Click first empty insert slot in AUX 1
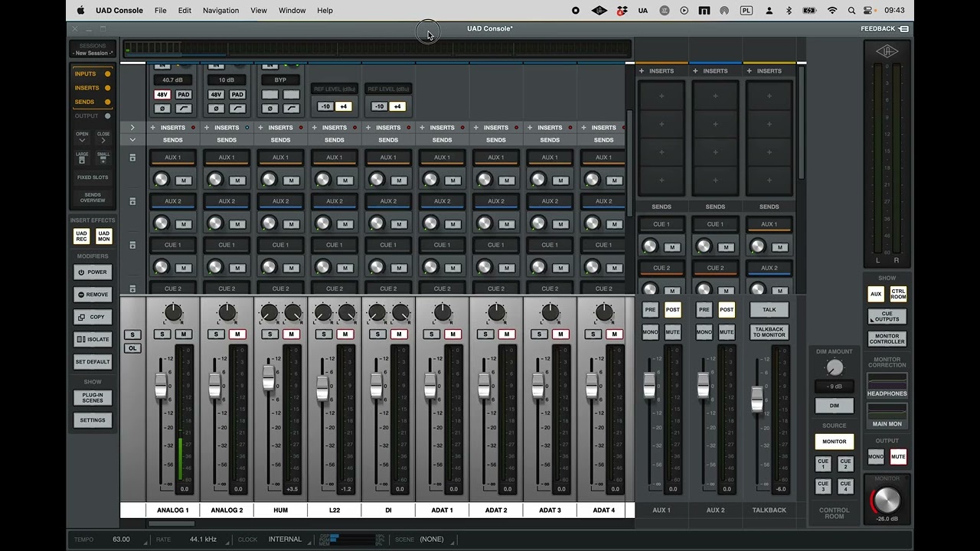Screen dimensions: 980x551 click(661, 96)
